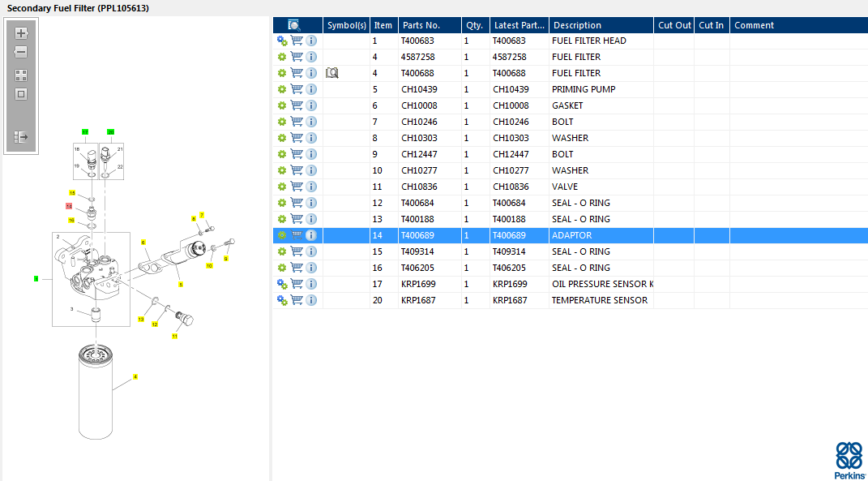Select callout 6 for gasket in diagram
The image size is (868, 481).
[x=143, y=243]
